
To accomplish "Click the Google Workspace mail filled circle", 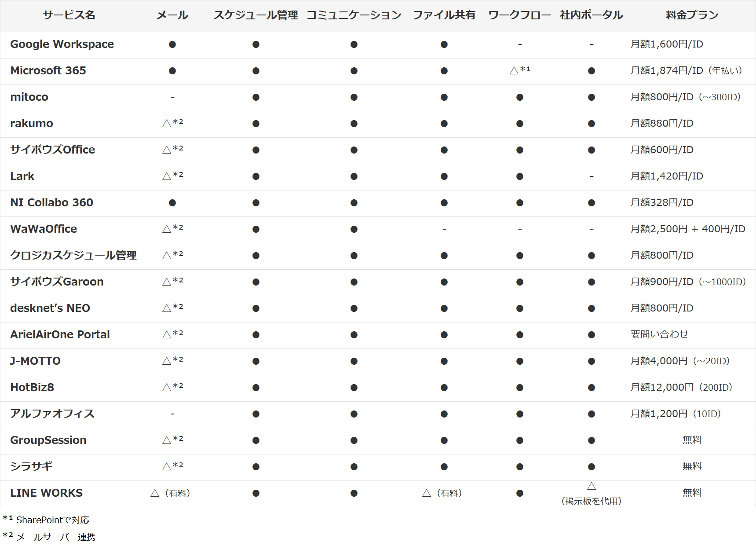I will [x=172, y=44].
